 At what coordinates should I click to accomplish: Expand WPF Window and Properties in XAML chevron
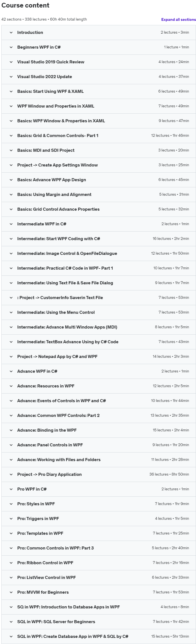11,106
